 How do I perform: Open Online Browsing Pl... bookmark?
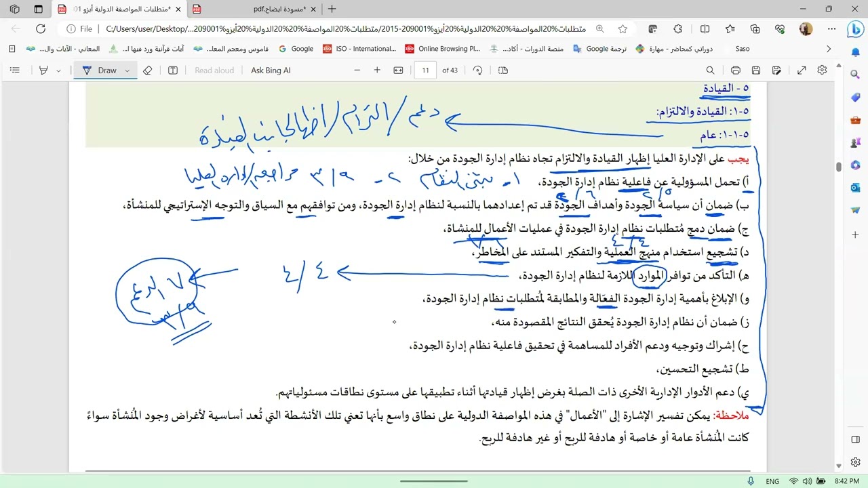pos(442,49)
